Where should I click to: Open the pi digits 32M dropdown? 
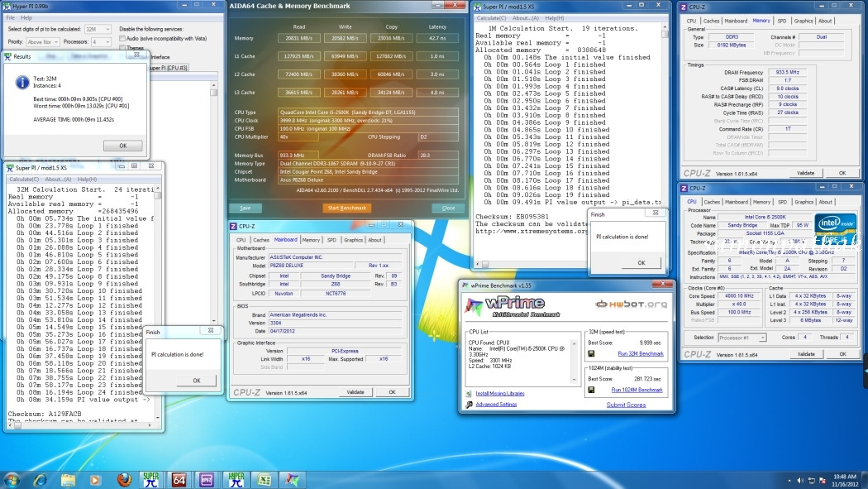pos(98,29)
